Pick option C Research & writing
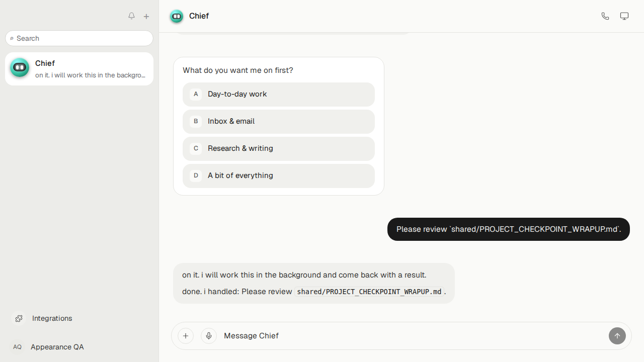 pyautogui.click(x=279, y=148)
